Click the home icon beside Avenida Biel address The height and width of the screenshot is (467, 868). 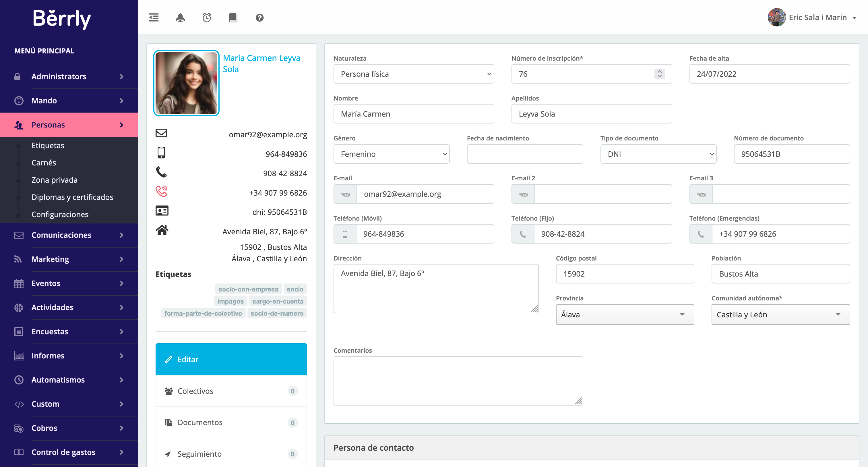162,230
